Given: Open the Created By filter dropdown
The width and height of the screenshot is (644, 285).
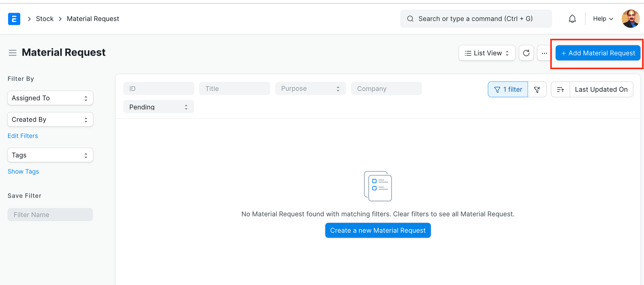Looking at the screenshot, I should click(x=50, y=120).
